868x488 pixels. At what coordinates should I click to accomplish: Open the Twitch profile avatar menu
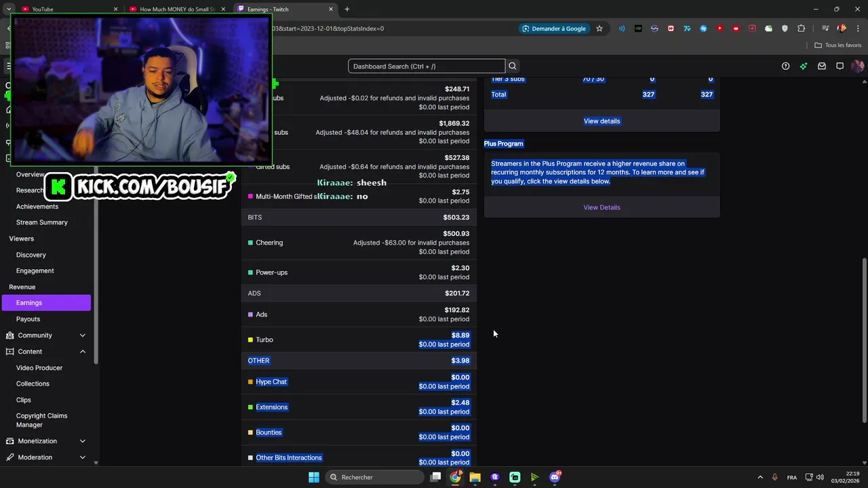tap(858, 66)
